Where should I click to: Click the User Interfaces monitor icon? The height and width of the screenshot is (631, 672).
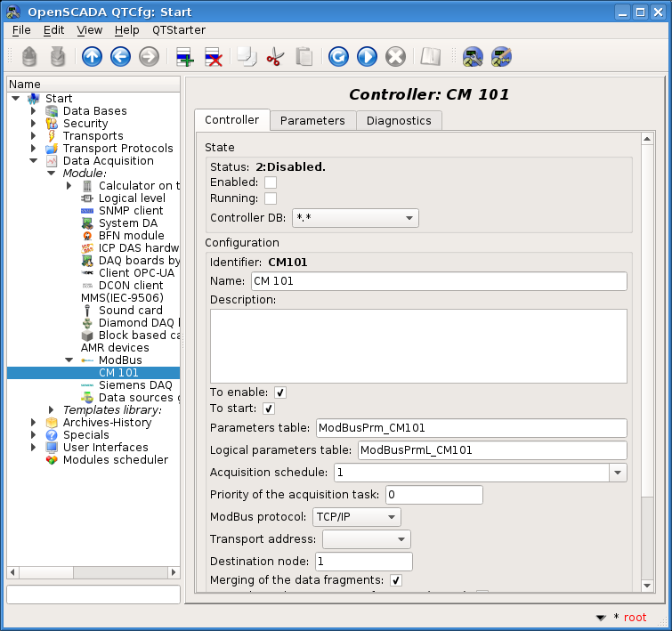point(52,448)
